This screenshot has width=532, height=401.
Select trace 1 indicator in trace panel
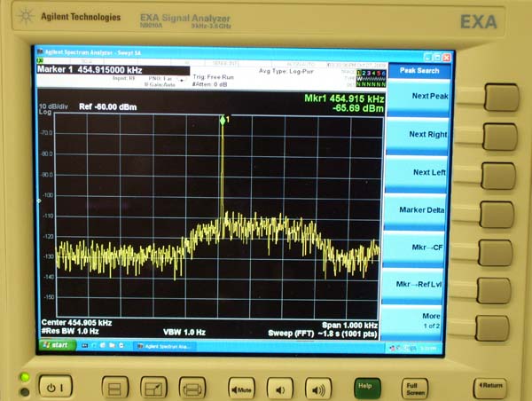click(358, 73)
